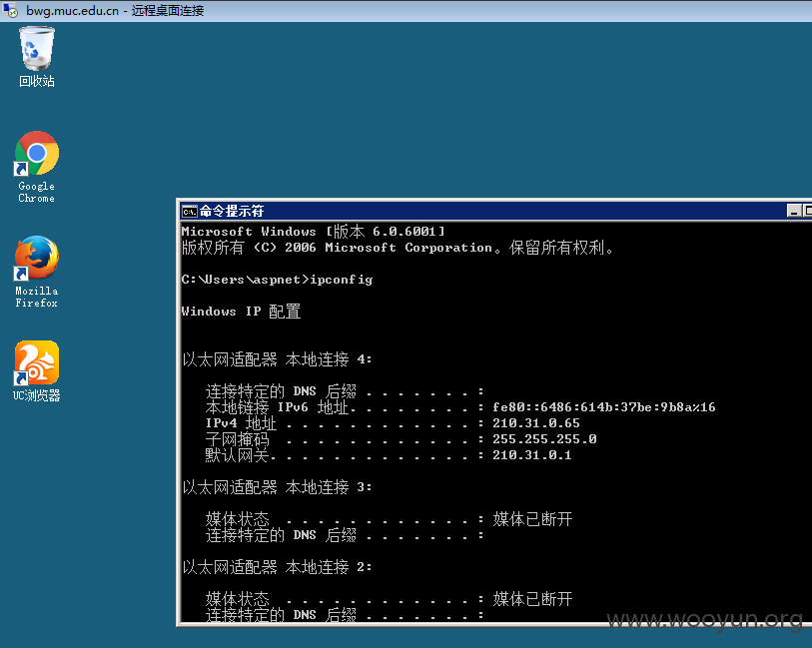Select the Google Chrome shortcut icon
Viewport: 812px width, 648px height.
(x=36, y=153)
